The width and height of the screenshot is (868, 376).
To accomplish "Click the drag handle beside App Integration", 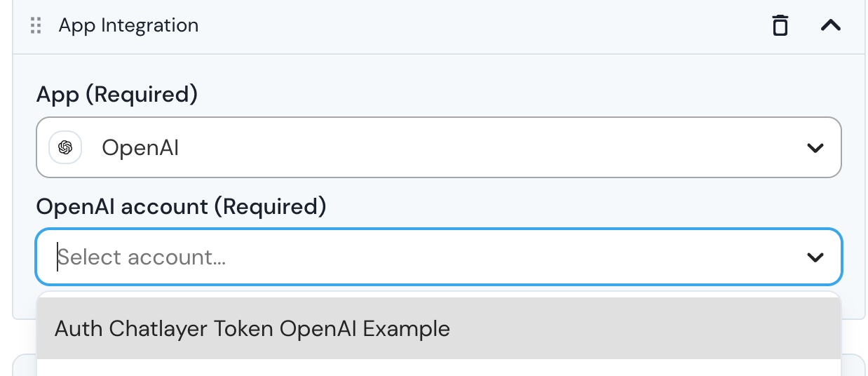I will tap(36, 26).
